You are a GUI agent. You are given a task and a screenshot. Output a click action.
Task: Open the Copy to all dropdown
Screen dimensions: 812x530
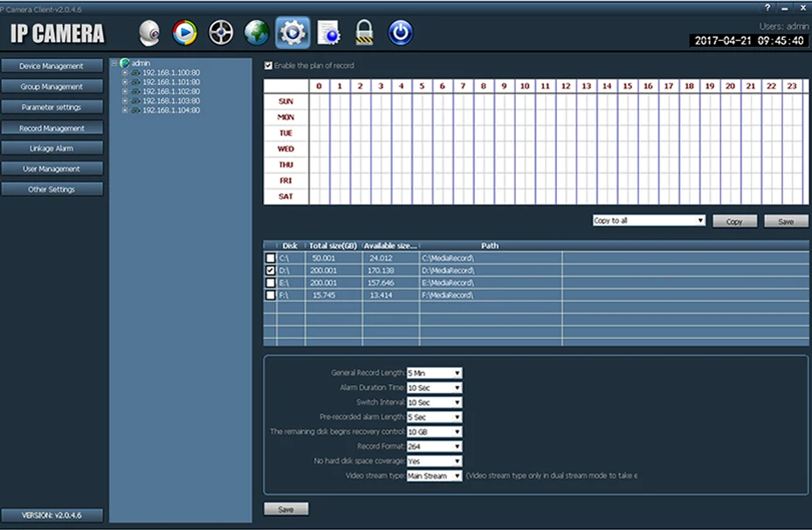pos(649,221)
